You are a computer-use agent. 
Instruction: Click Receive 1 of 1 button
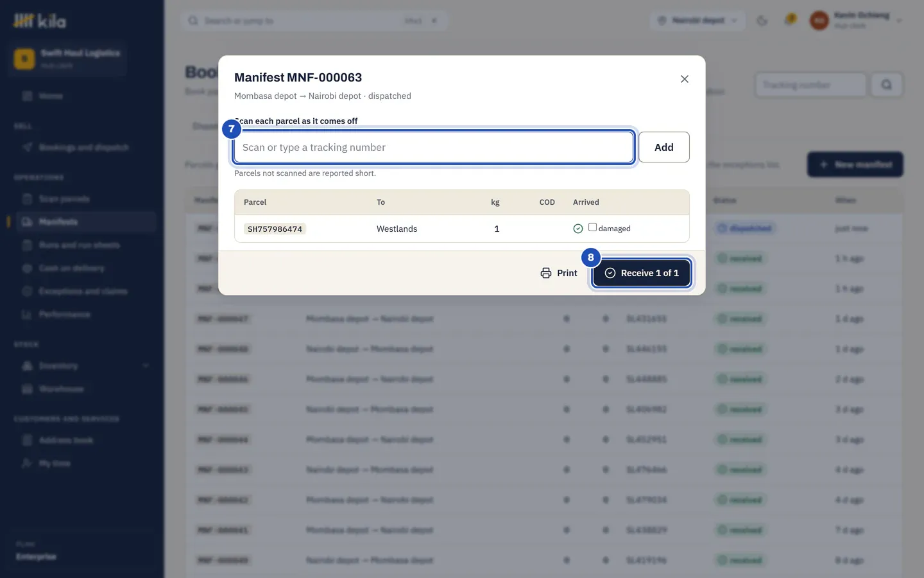click(641, 273)
